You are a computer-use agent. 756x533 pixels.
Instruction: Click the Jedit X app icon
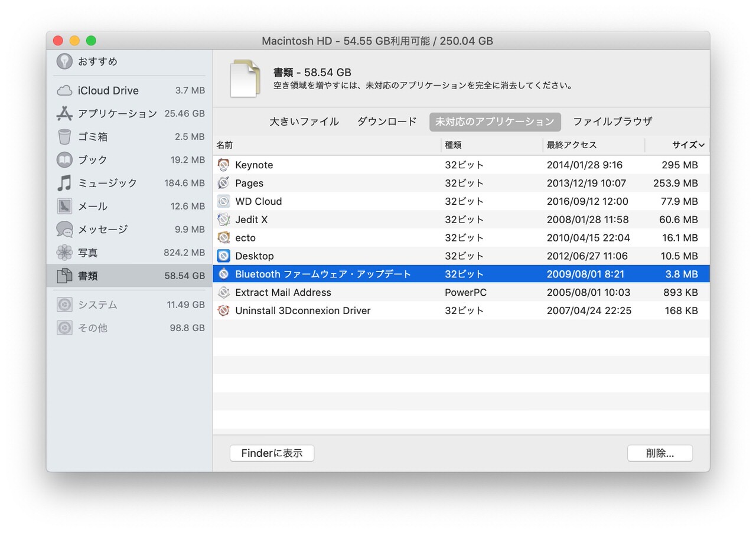(x=223, y=220)
